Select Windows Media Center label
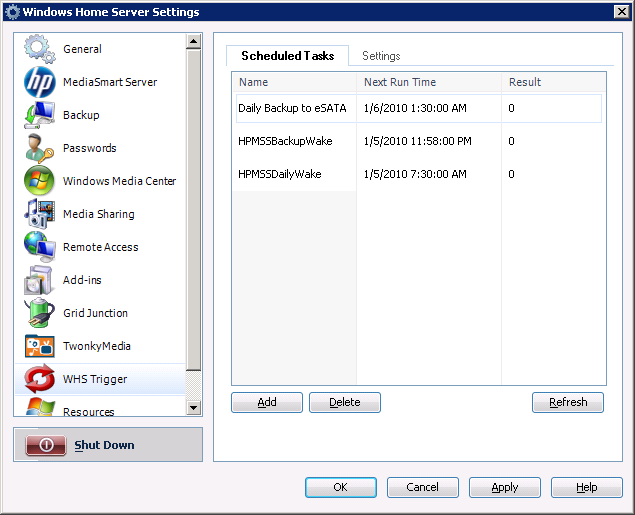Viewport: 635px width, 515px height. tap(119, 181)
